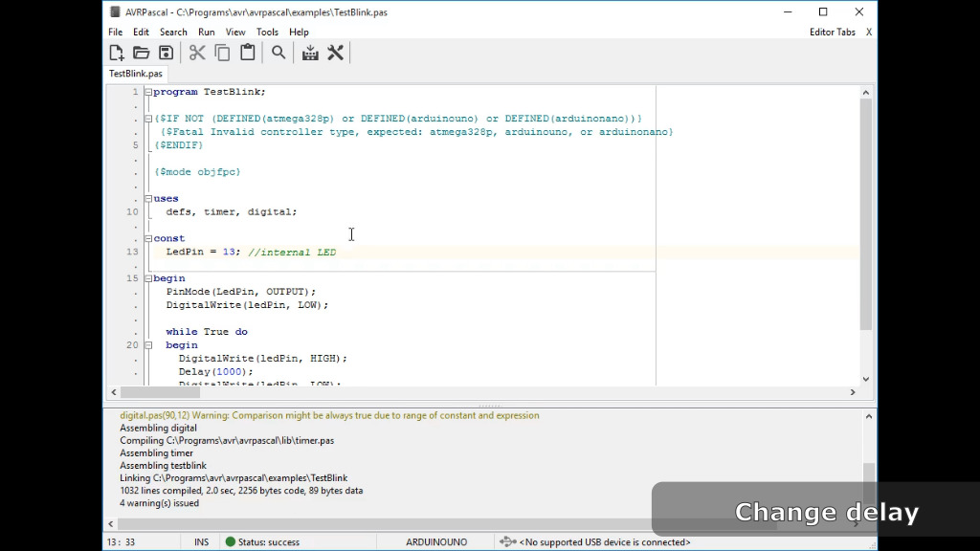Create a new file with the New icon
This screenshot has width=980, height=551.
pyautogui.click(x=117, y=53)
